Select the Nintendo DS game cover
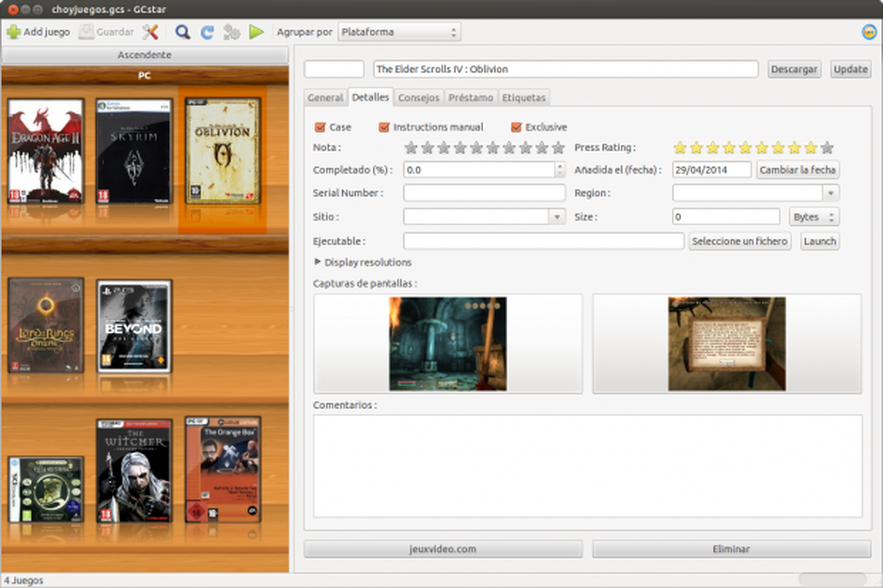883x588 pixels. coord(46,489)
